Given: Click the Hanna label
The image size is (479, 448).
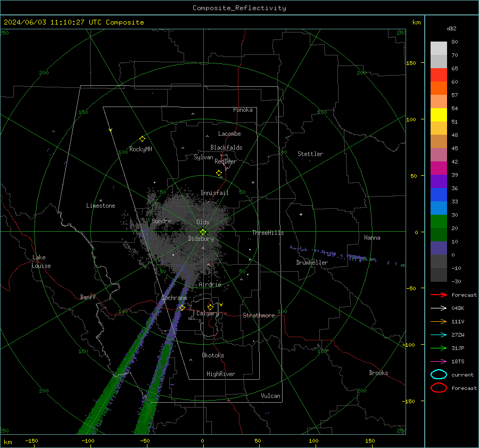Looking at the screenshot, I should (372, 238).
